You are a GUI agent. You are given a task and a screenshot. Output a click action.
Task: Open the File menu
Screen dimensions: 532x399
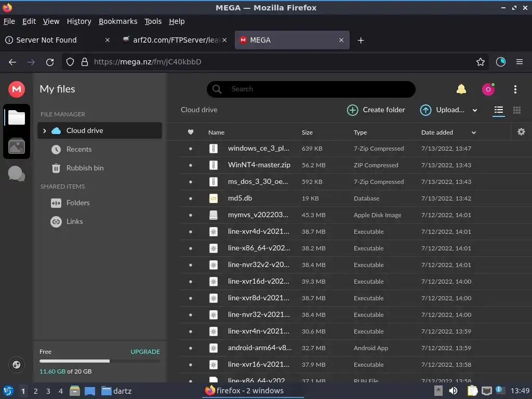click(9, 21)
